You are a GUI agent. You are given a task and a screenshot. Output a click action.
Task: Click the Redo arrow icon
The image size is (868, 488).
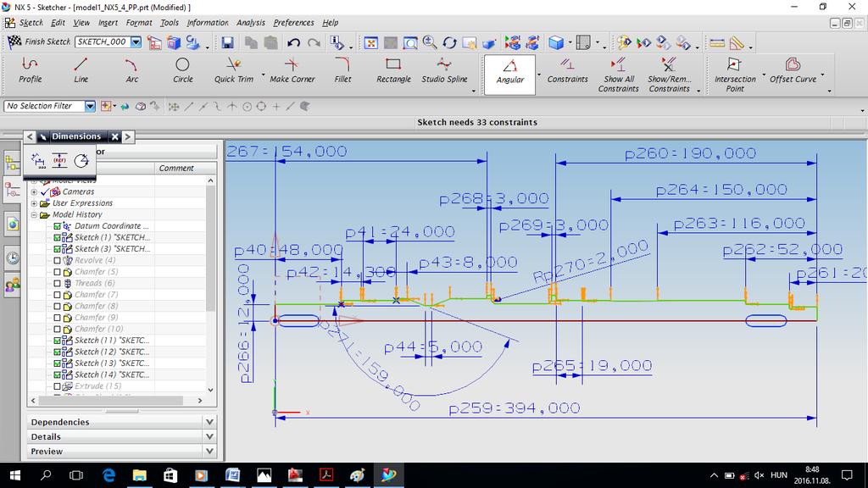[x=314, y=42]
